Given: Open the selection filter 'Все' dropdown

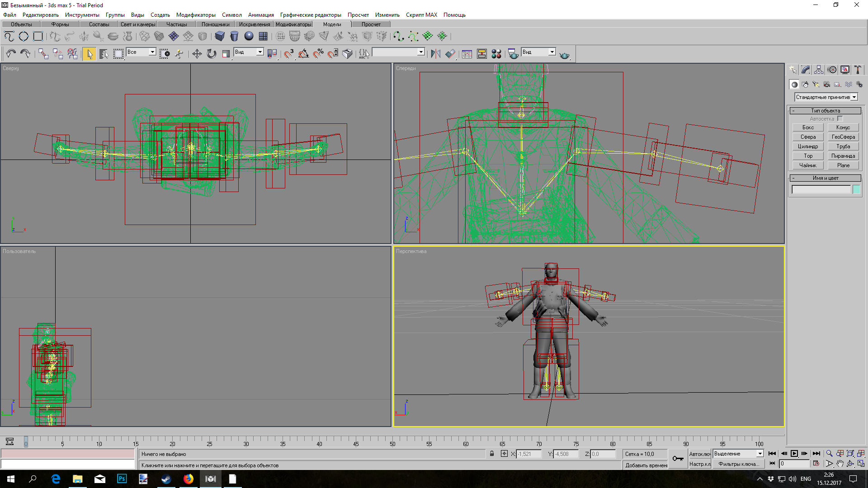Looking at the screenshot, I should click(152, 52).
